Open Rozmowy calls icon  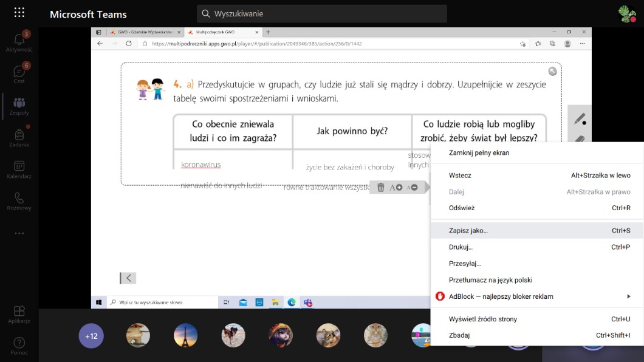click(19, 200)
